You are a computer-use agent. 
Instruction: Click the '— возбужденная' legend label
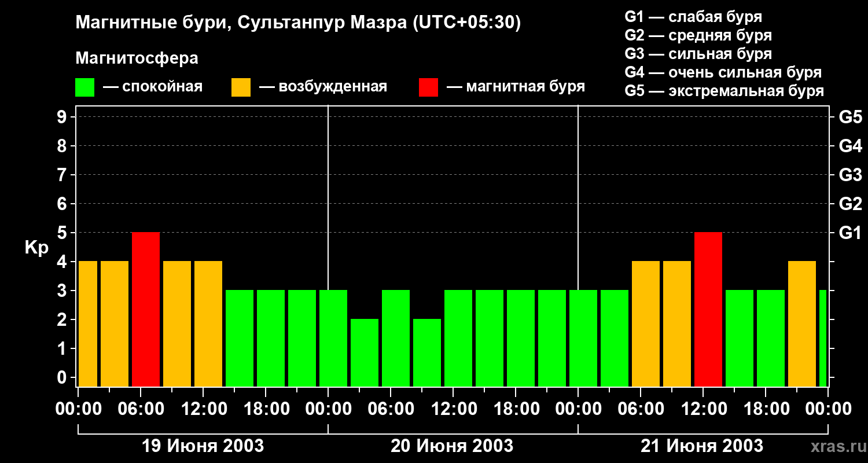(323, 87)
